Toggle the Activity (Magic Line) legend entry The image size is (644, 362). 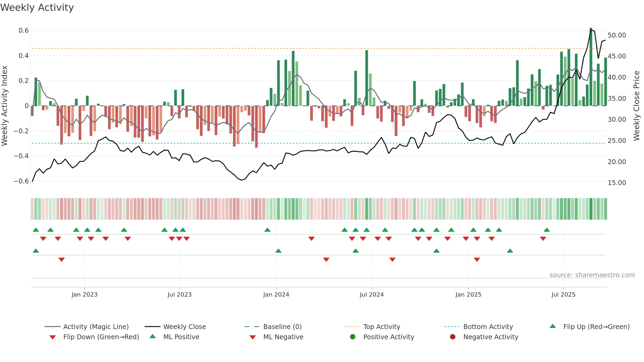[87, 327]
